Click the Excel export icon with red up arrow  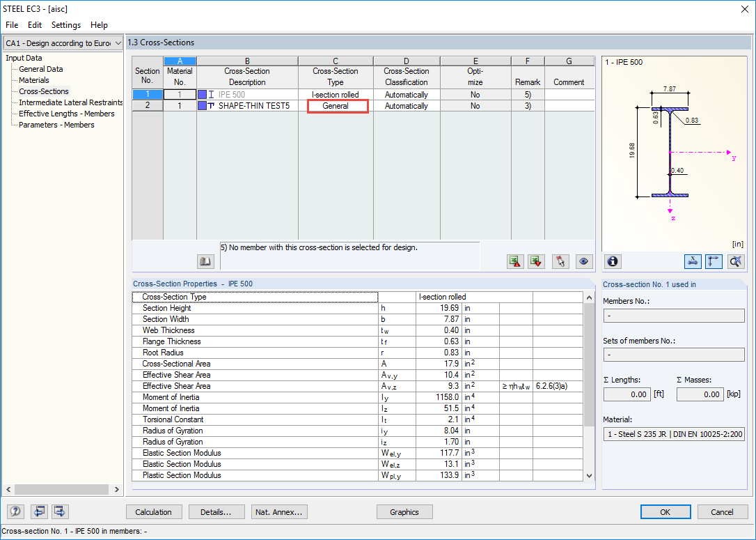[515, 261]
